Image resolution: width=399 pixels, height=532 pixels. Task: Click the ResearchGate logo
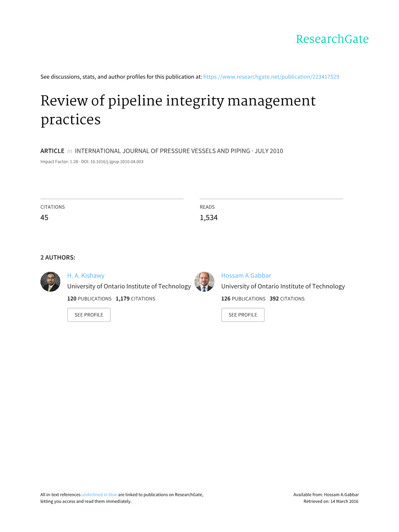[x=332, y=39]
